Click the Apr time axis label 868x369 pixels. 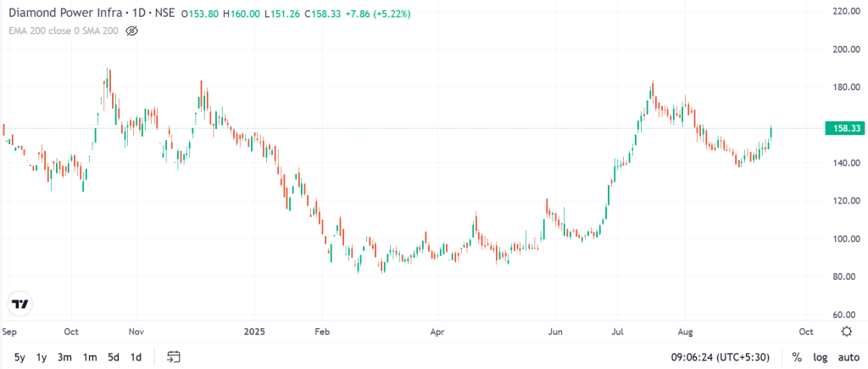[437, 332]
